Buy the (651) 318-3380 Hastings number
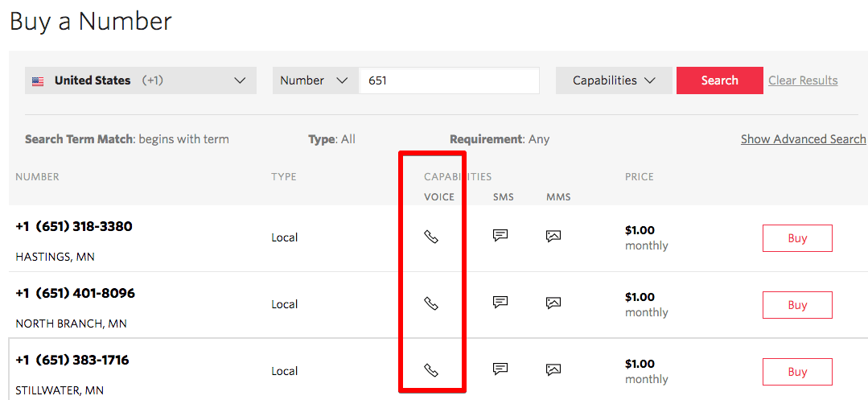 [797, 238]
